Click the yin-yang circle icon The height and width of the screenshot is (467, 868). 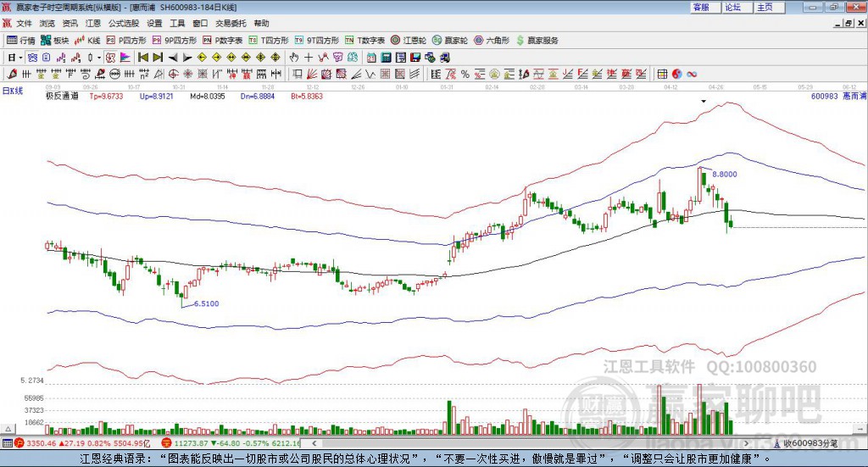point(677,74)
